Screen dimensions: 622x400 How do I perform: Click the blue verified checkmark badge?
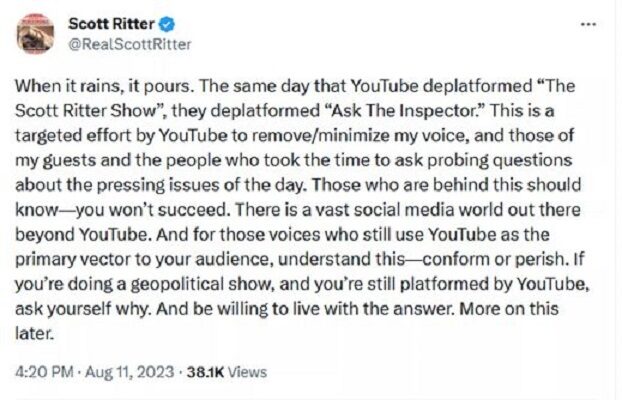pos(167,25)
